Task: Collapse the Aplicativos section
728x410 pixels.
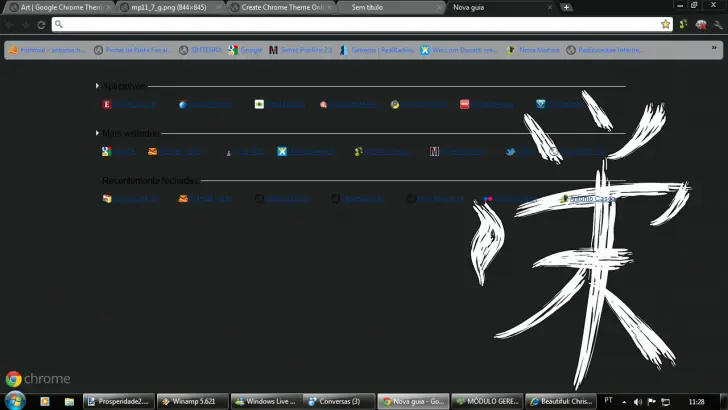Action: (x=98, y=86)
